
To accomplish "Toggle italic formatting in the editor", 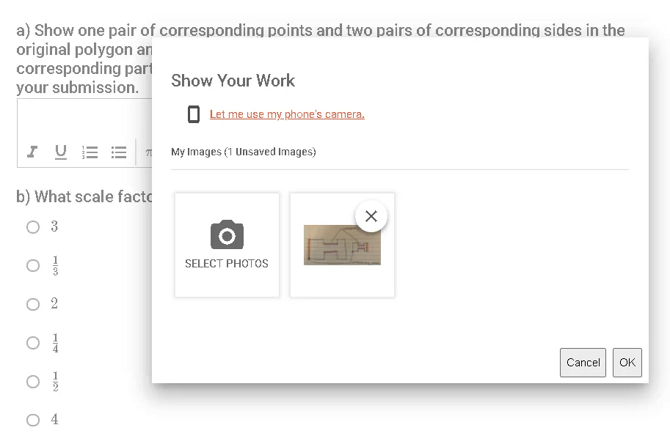I will click(33, 152).
